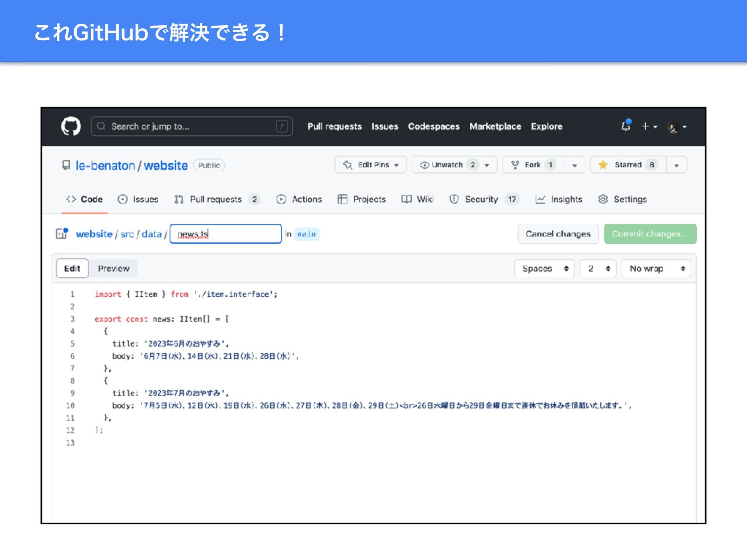747x560 pixels.
Task: Click code line 1 import statement
Action: [x=186, y=294]
